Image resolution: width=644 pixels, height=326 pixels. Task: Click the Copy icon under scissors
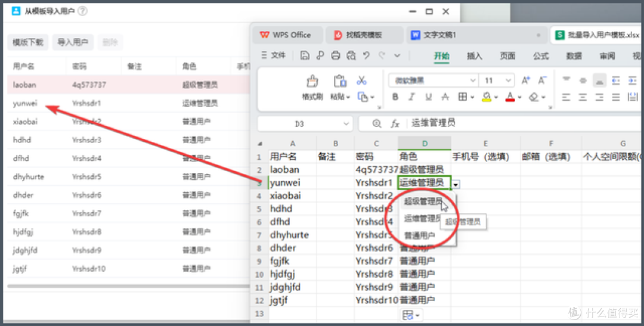[363, 97]
